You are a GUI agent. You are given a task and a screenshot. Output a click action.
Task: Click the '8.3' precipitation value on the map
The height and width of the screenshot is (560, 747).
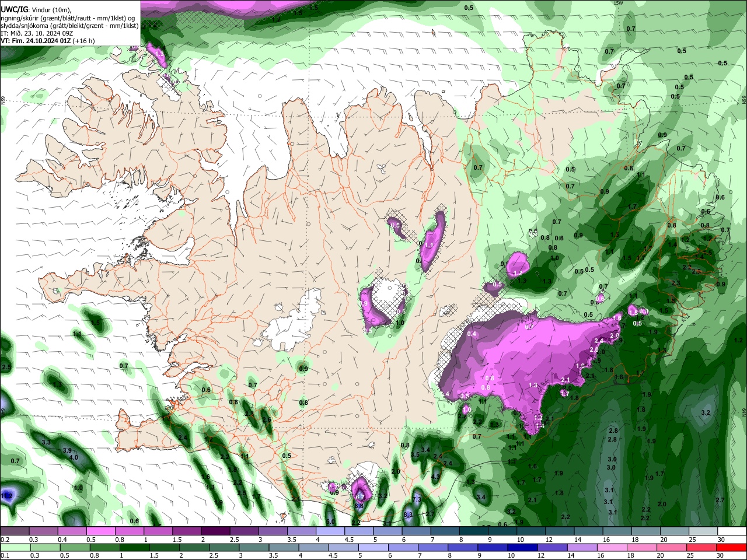point(408,514)
